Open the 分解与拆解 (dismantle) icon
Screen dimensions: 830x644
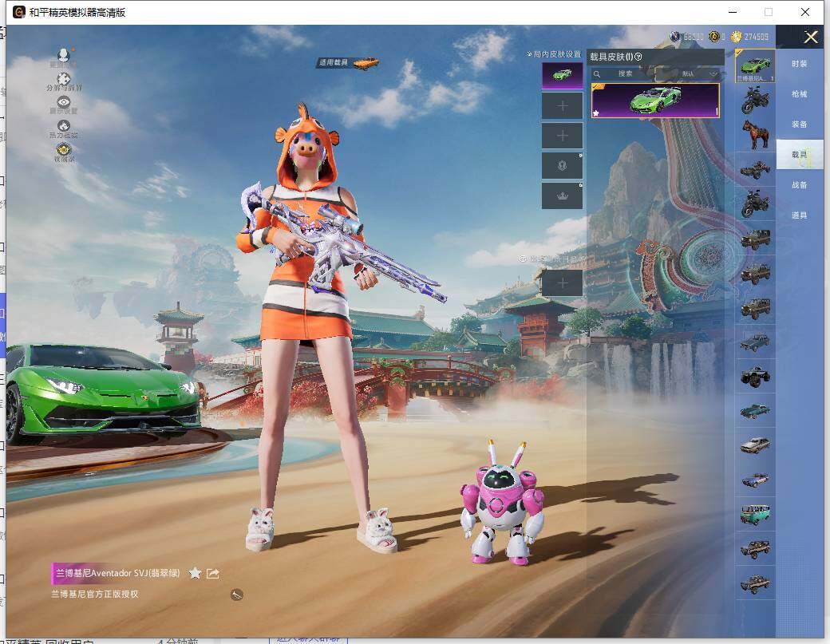click(x=64, y=80)
